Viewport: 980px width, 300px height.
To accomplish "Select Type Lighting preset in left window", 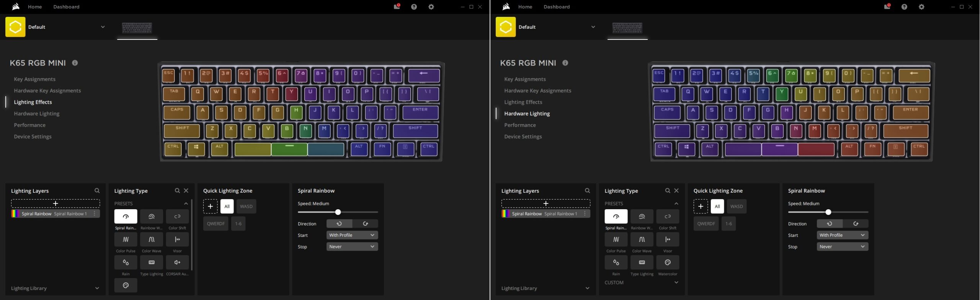I will 152,262.
